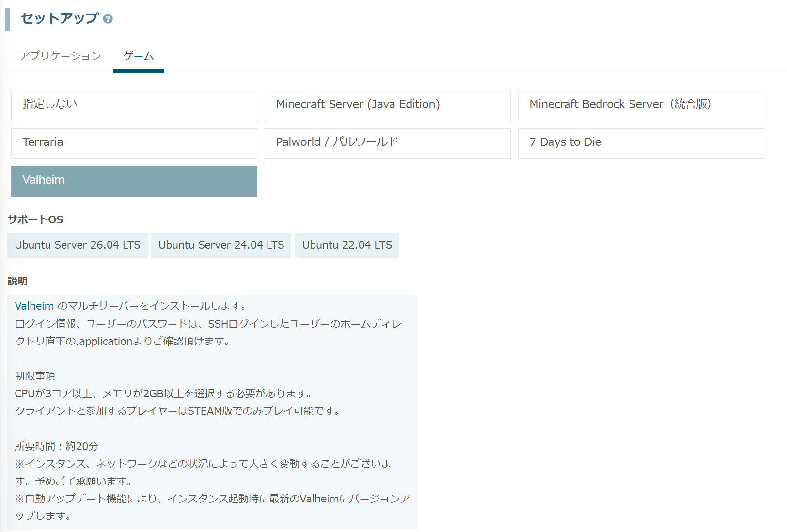Click the Ubuntu 22.04 LTS tag

347,245
